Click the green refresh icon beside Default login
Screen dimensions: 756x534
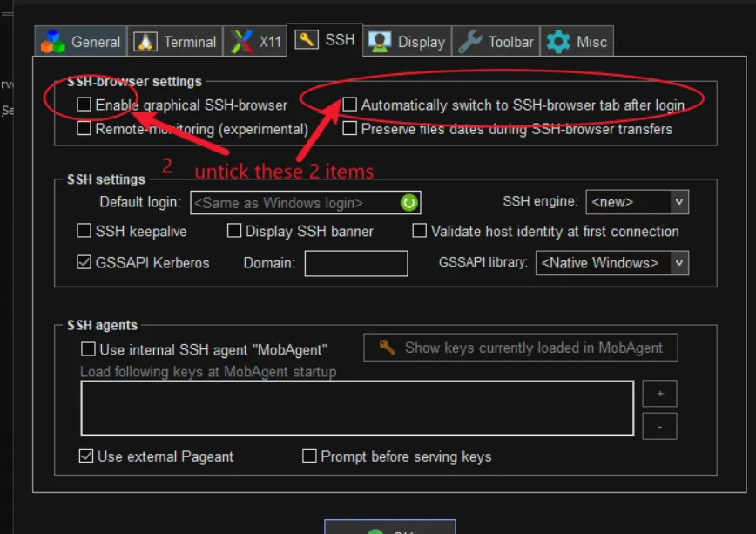(408, 202)
